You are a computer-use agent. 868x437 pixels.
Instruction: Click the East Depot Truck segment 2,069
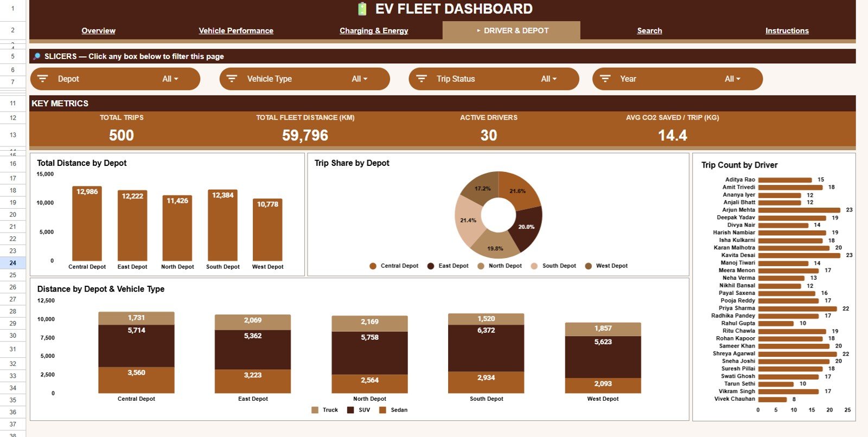tap(253, 322)
